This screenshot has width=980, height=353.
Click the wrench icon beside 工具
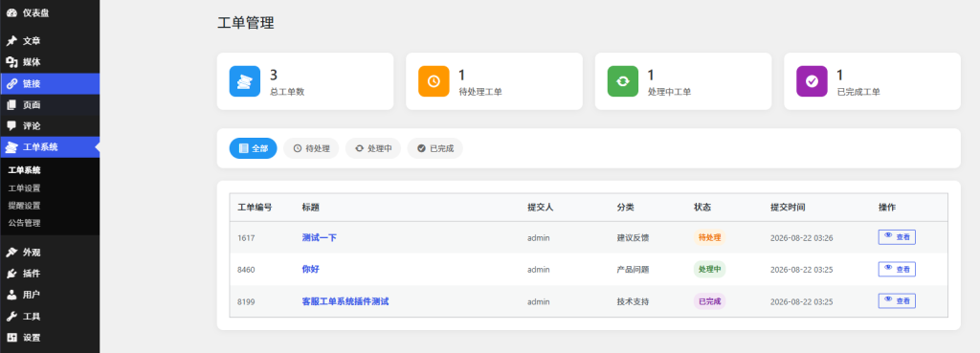(x=11, y=316)
